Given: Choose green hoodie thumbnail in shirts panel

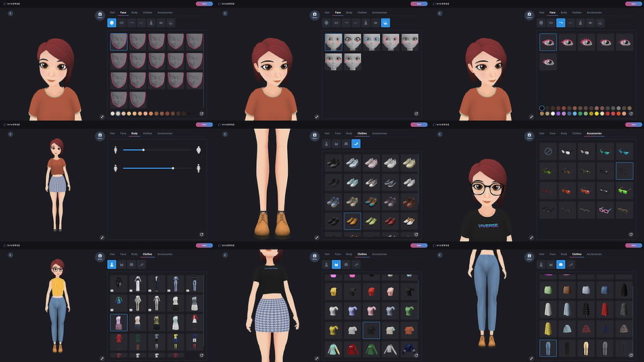Looking at the screenshot, I should pyautogui.click(x=371, y=350).
